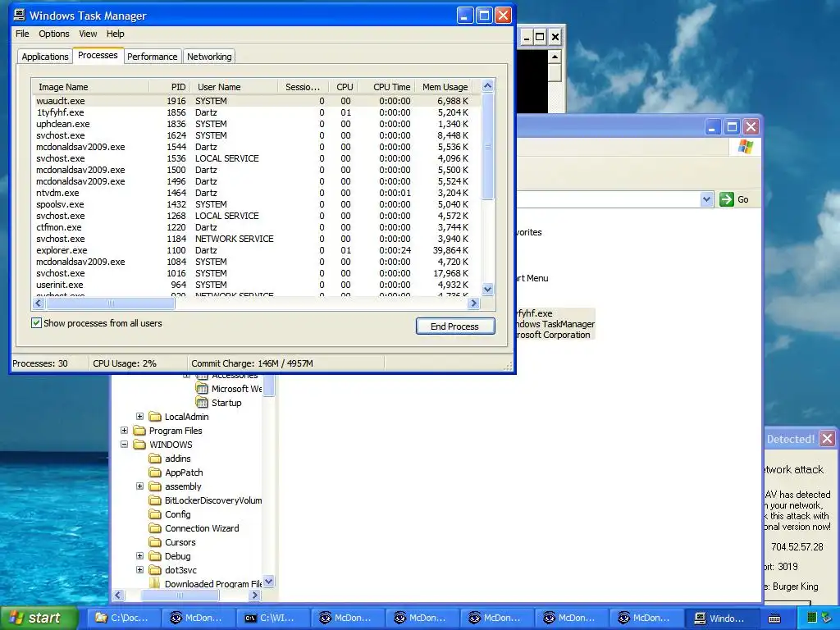Collapse the WINDOWS folder node
The width and height of the screenshot is (840, 630).
[125, 444]
